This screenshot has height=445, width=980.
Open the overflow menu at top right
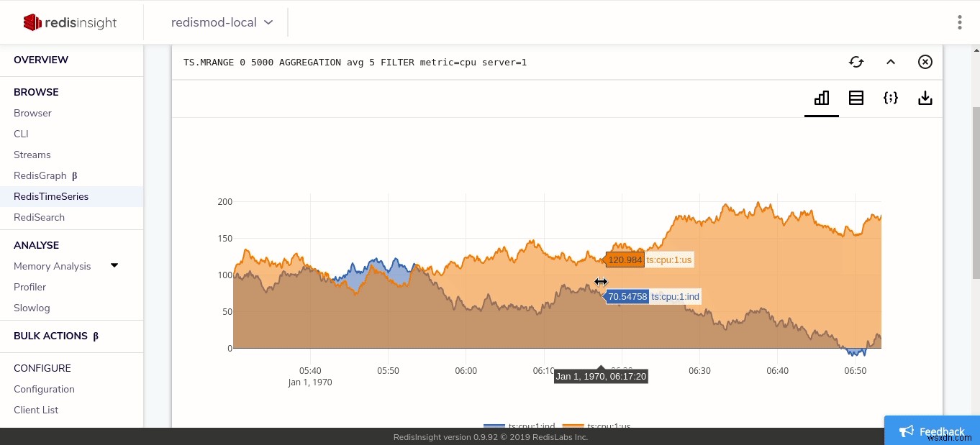point(960,22)
